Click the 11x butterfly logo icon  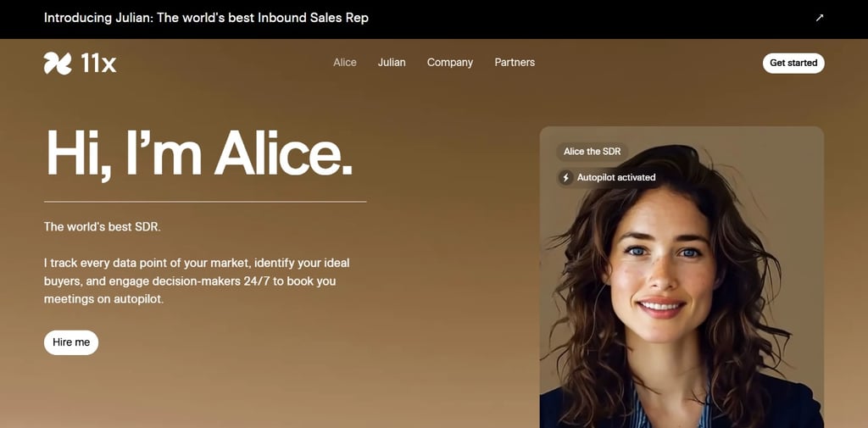tap(58, 63)
